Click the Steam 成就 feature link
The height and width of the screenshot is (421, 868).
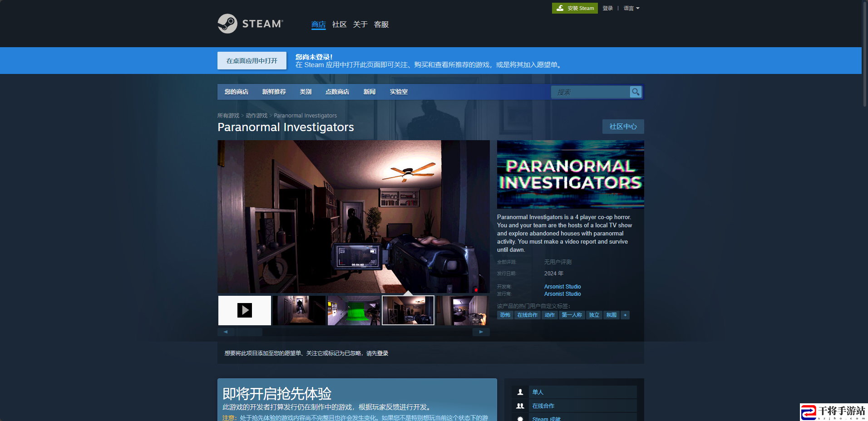[547, 418]
